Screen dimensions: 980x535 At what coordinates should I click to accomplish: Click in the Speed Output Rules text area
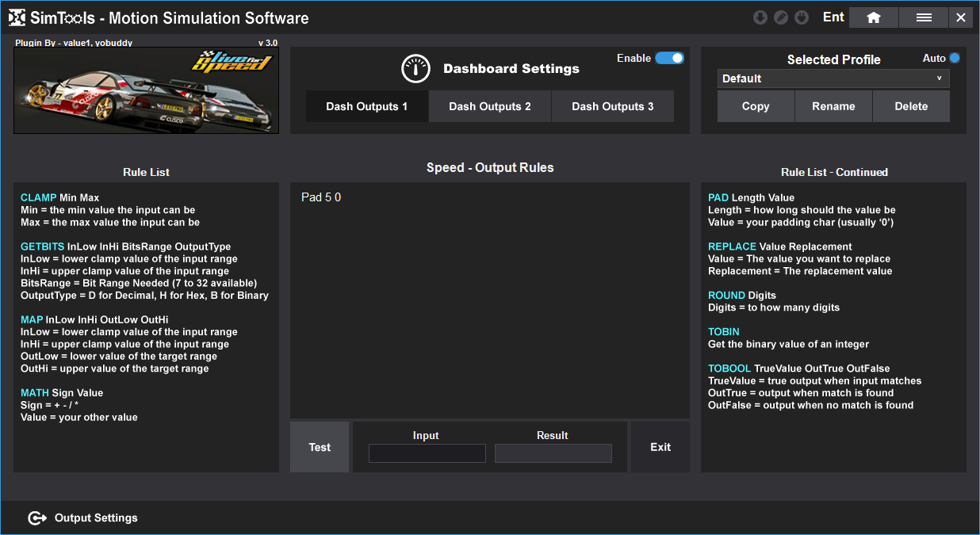(490, 300)
